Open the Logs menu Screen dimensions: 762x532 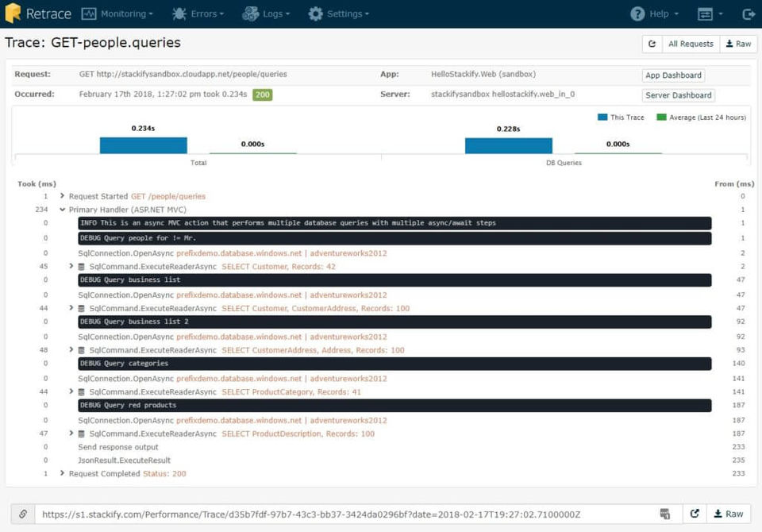266,13
